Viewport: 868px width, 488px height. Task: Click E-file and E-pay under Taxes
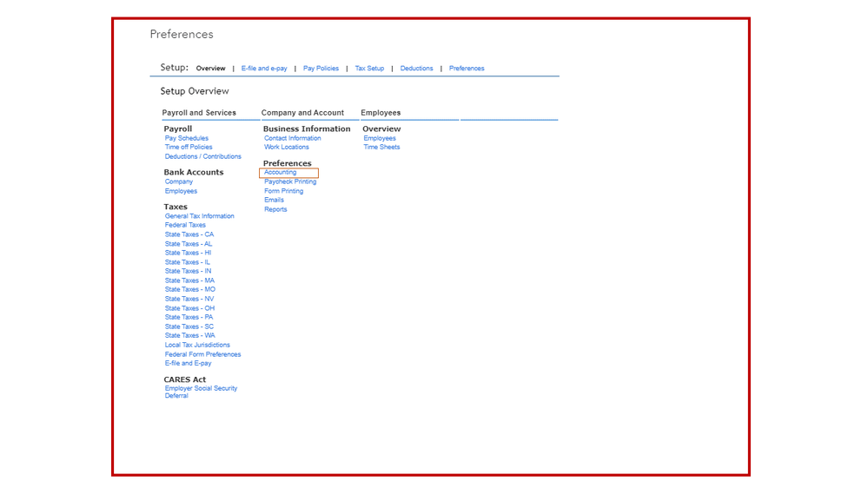[x=188, y=364]
